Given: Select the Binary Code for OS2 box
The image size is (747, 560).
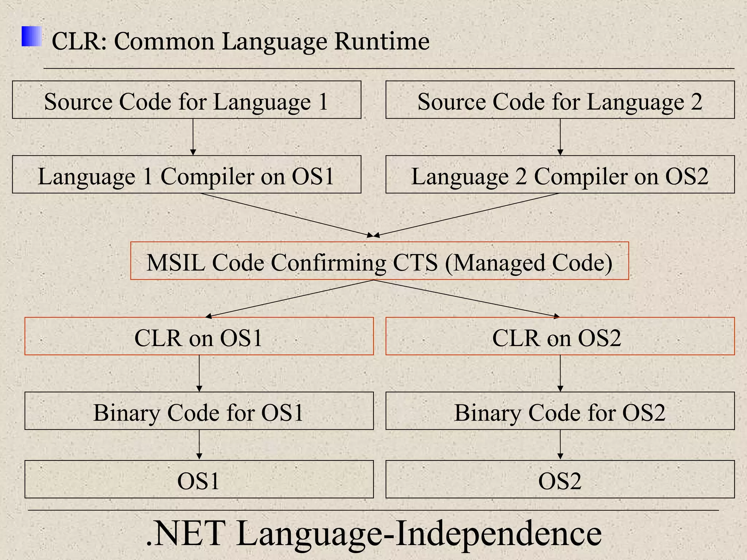Looking at the screenshot, I should (560, 411).
